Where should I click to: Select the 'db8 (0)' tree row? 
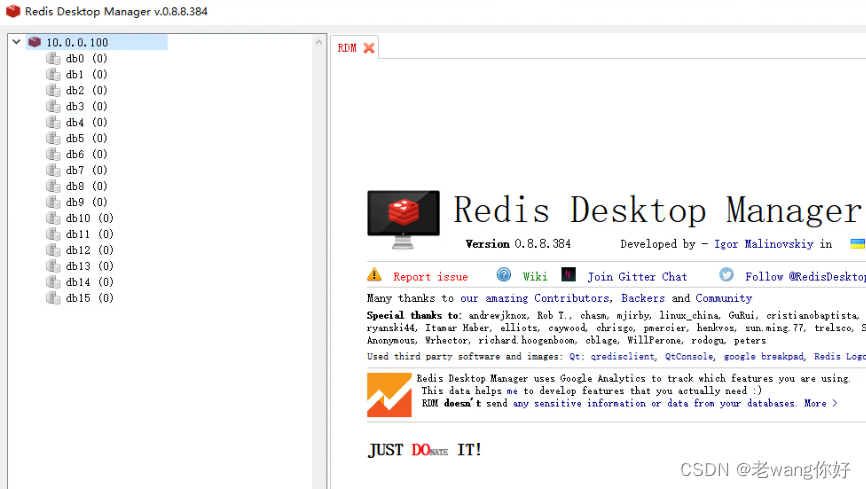86,187
